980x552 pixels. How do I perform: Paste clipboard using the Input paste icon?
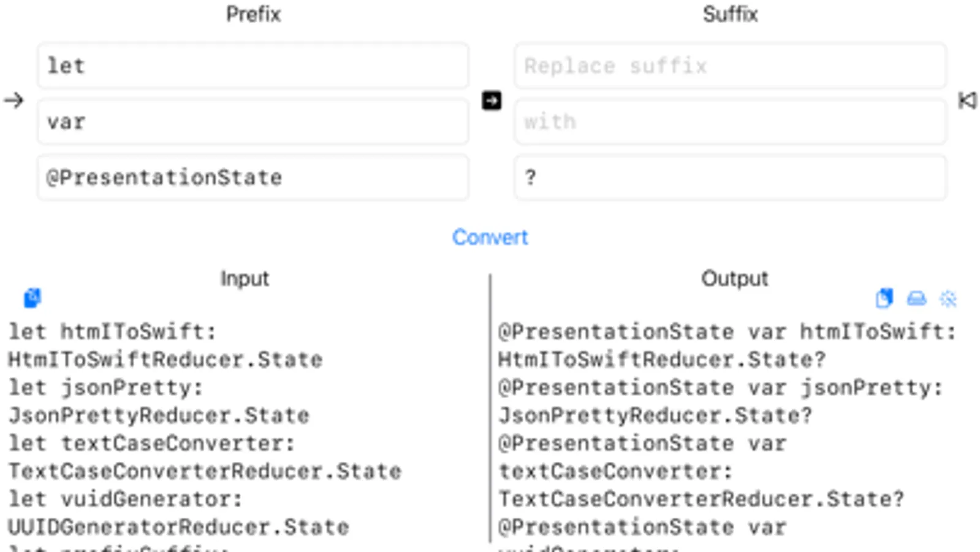(32, 298)
